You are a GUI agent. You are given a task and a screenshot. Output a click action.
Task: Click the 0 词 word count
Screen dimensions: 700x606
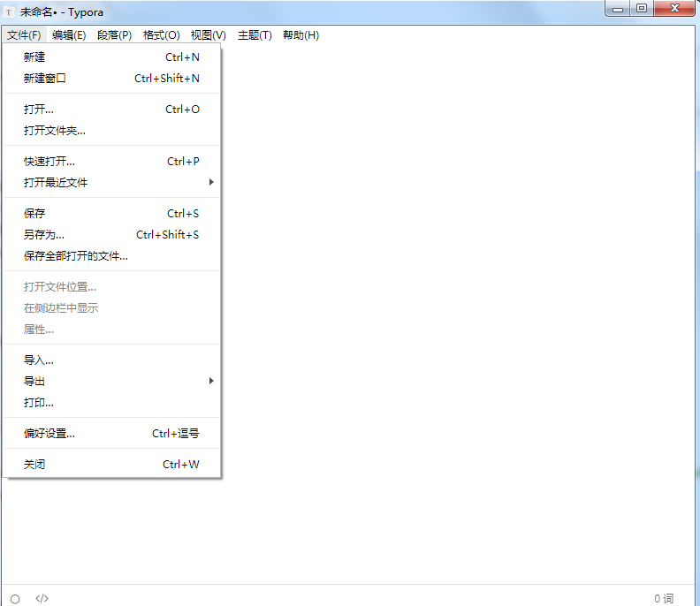coord(664,598)
